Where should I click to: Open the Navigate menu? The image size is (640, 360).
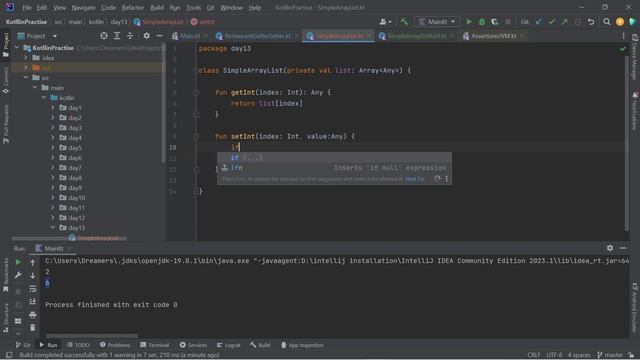(83, 7)
